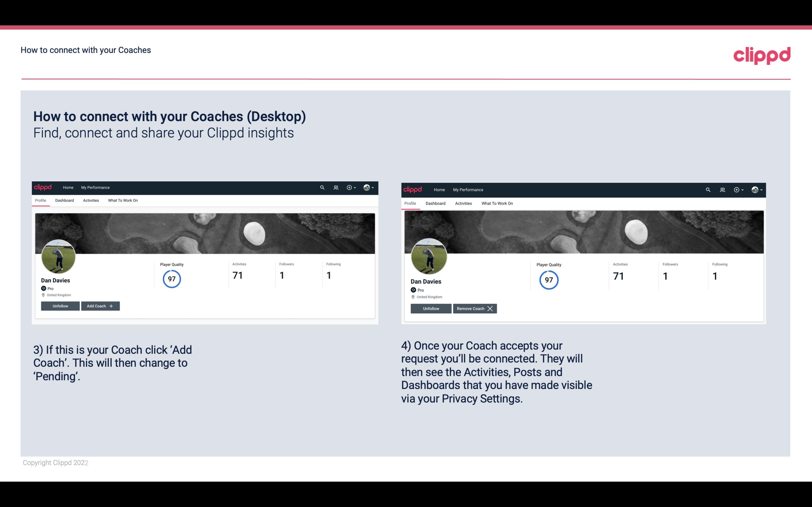Toggle 'What To Work On' tab visibility
This screenshot has width=812, height=507.
(x=122, y=200)
